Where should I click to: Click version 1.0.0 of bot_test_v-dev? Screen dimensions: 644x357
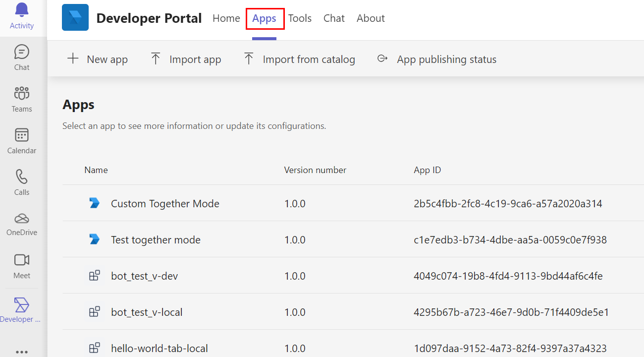point(295,276)
